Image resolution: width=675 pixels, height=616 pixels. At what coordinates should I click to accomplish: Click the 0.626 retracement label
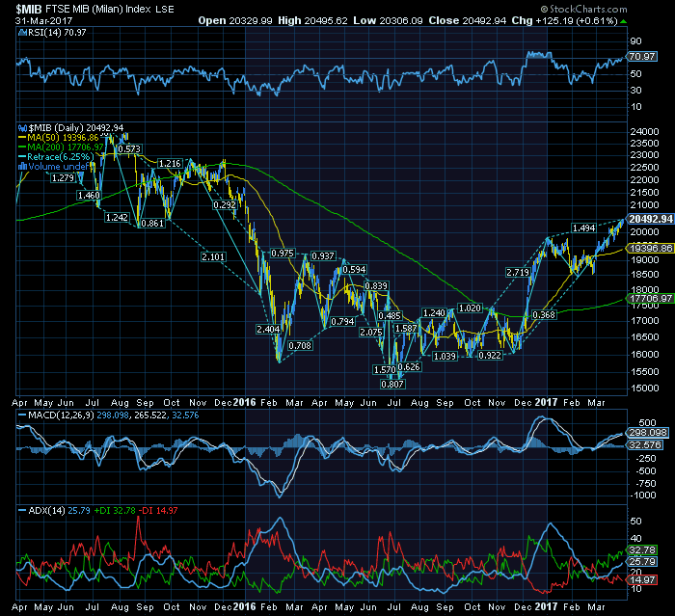[409, 366]
